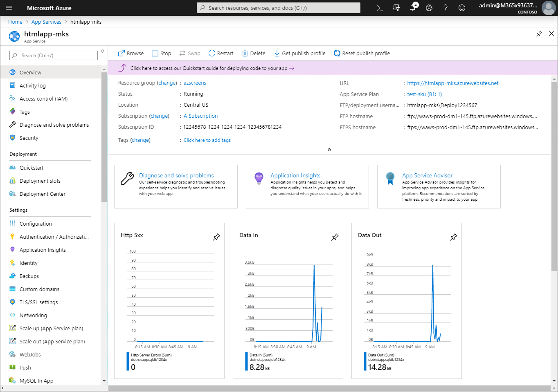The height and width of the screenshot is (392, 558).
Task: Collapse the left navigation menu
Action: pos(103,51)
